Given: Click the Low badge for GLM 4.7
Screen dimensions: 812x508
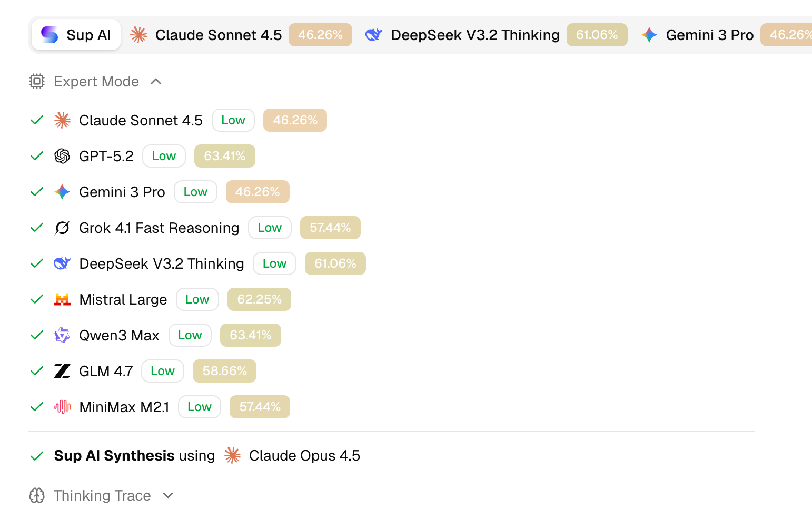Looking at the screenshot, I should click(x=163, y=371).
